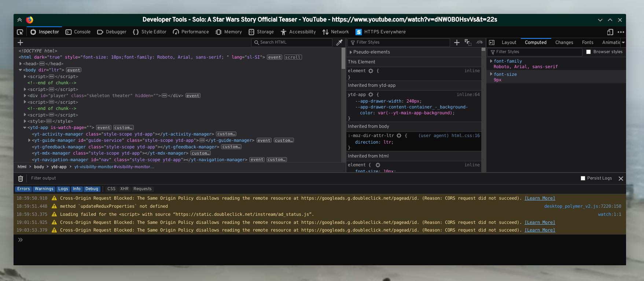Open Responsive Design Mode icon
644x281 pixels.
click(610, 32)
